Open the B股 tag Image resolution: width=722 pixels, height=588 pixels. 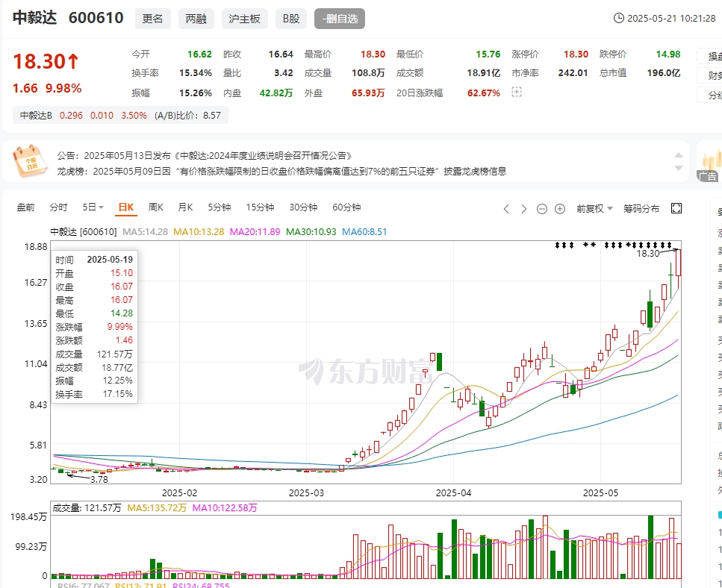point(291,19)
